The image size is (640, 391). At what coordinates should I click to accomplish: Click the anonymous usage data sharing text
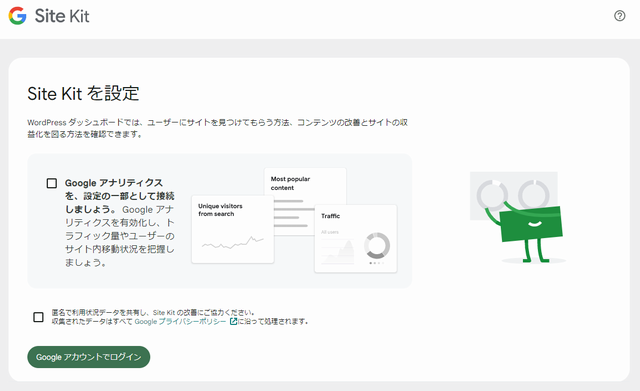[153, 313]
